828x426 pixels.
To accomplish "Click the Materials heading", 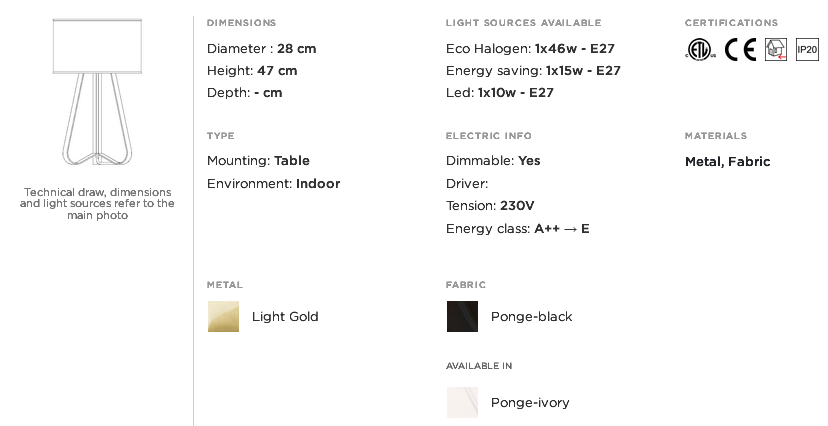I will point(716,136).
